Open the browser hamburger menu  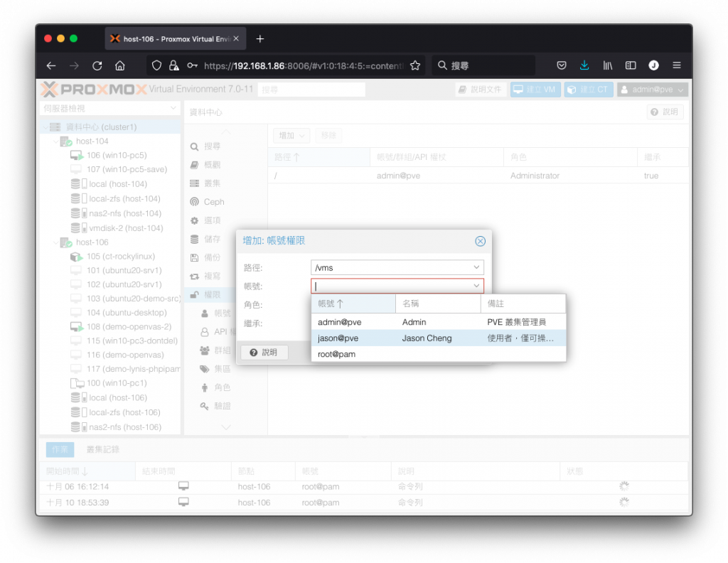(677, 65)
